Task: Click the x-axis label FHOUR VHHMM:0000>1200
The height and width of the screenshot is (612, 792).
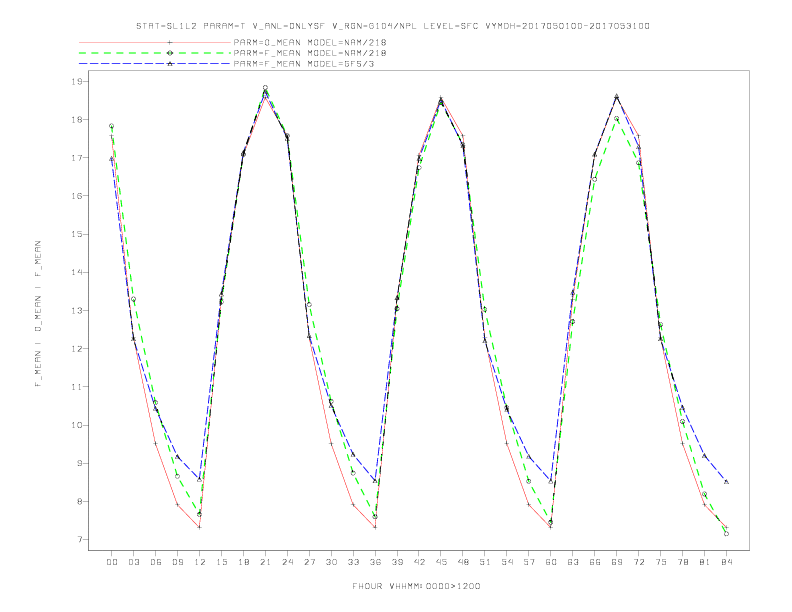Action: click(x=416, y=586)
